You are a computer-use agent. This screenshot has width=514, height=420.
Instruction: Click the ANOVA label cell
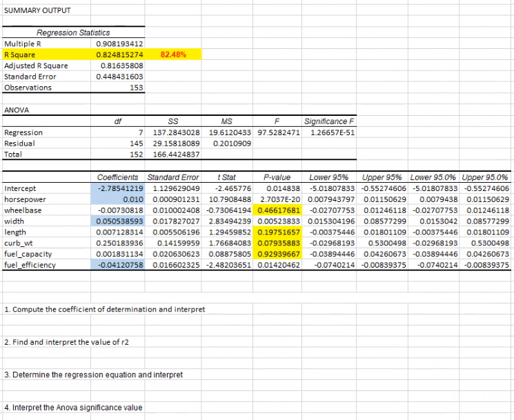[x=17, y=110]
